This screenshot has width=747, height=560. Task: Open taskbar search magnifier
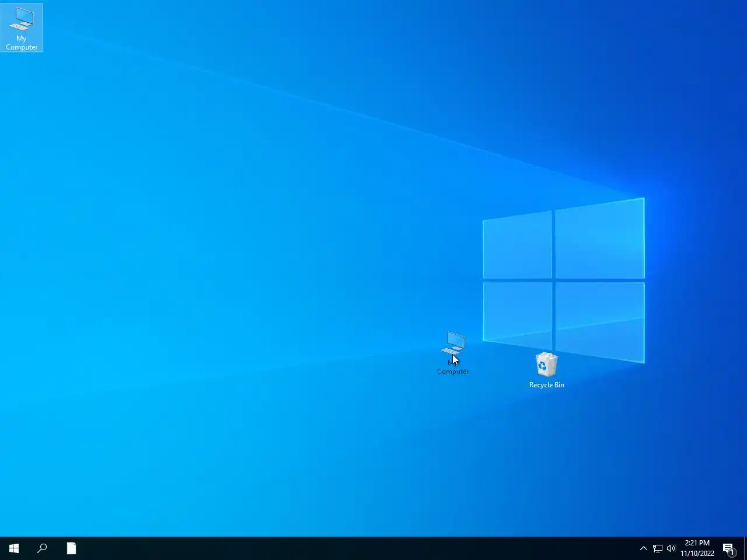[x=42, y=548]
